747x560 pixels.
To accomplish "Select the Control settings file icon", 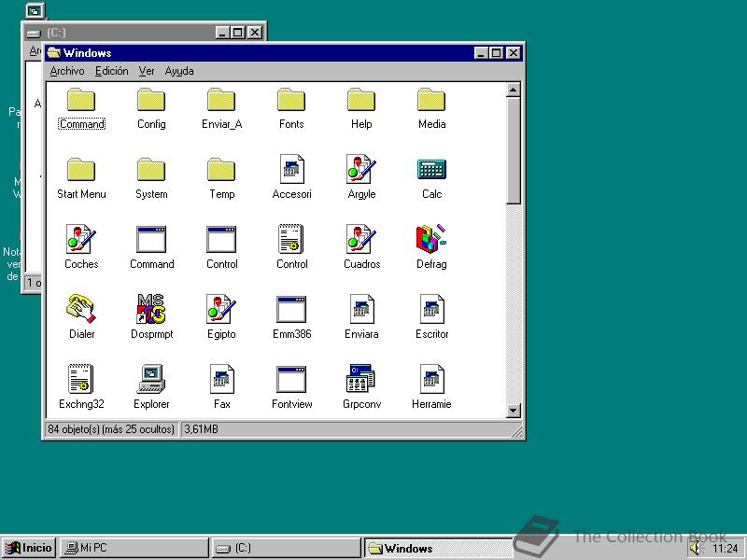I will tap(291, 239).
